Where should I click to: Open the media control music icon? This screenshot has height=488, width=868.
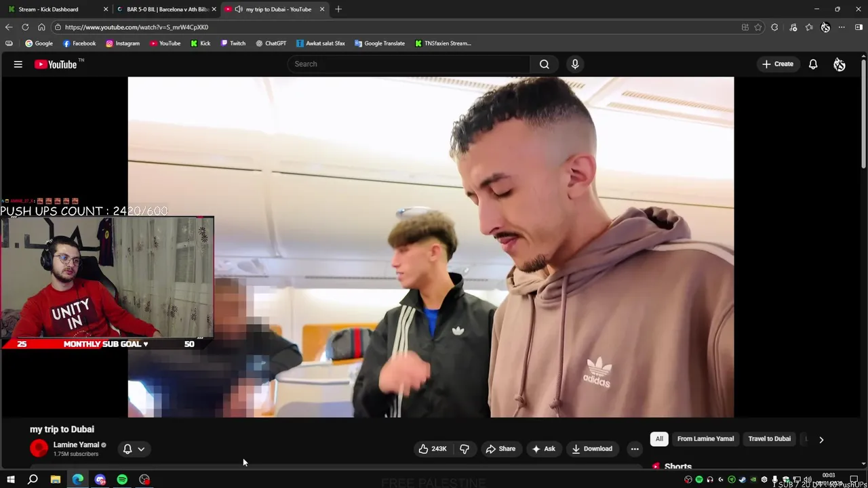pos(793,27)
